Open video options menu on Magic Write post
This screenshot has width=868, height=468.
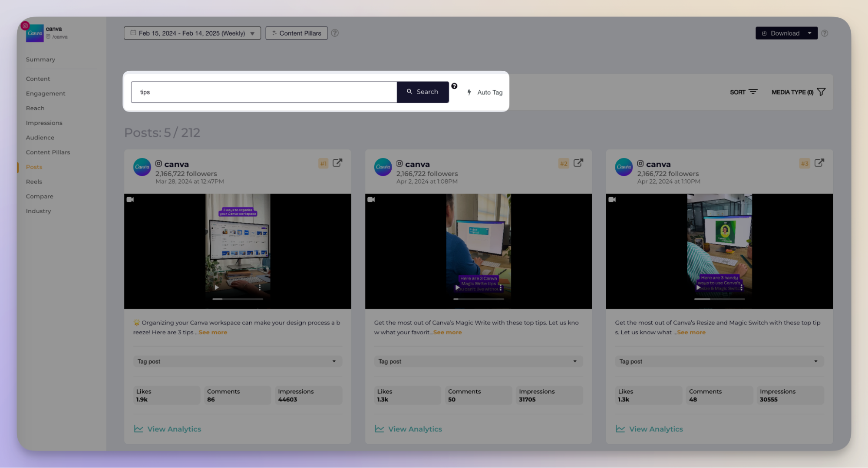501,287
